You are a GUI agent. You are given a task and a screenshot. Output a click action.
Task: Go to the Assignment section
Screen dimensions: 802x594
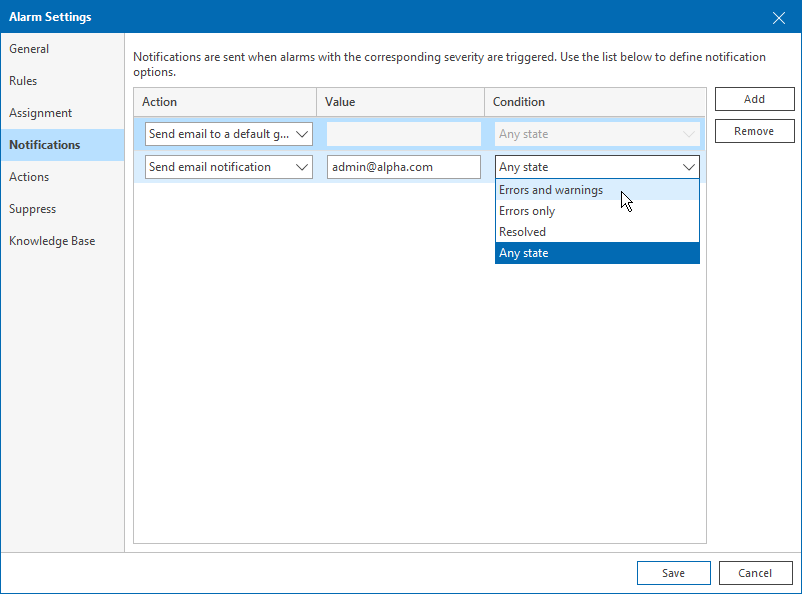click(41, 113)
